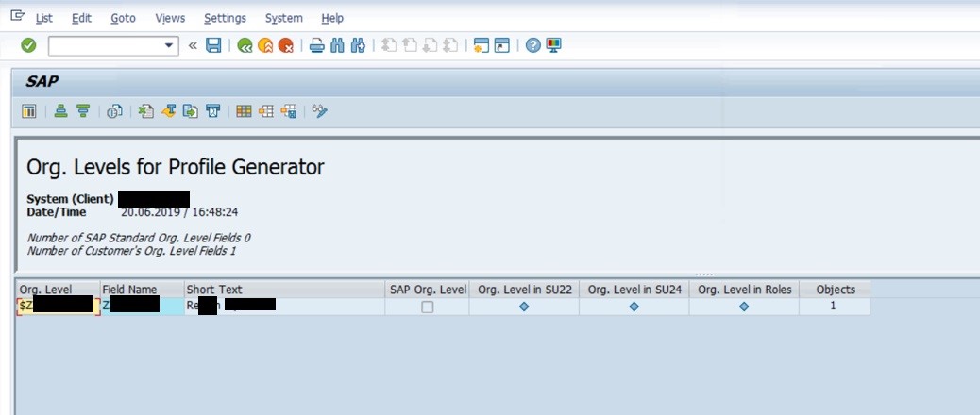This screenshot has width=980, height=415.
Task: Click the Help question mark icon
Action: [x=533, y=45]
